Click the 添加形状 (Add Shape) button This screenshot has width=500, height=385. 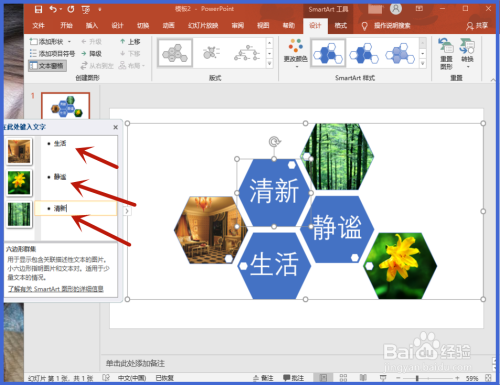(47, 42)
